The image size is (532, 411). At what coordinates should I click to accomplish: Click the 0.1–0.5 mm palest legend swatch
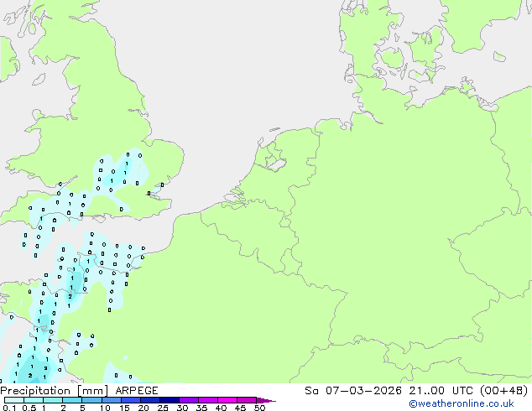pyautogui.click(x=14, y=400)
